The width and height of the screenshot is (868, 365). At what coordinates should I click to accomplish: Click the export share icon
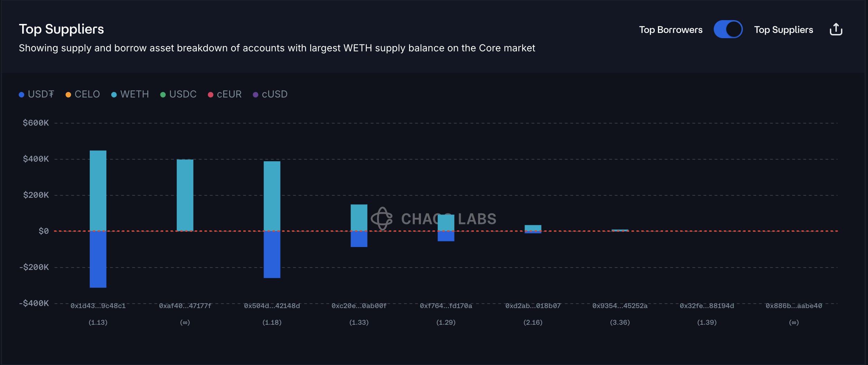pyautogui.click(x=836, y=29)
